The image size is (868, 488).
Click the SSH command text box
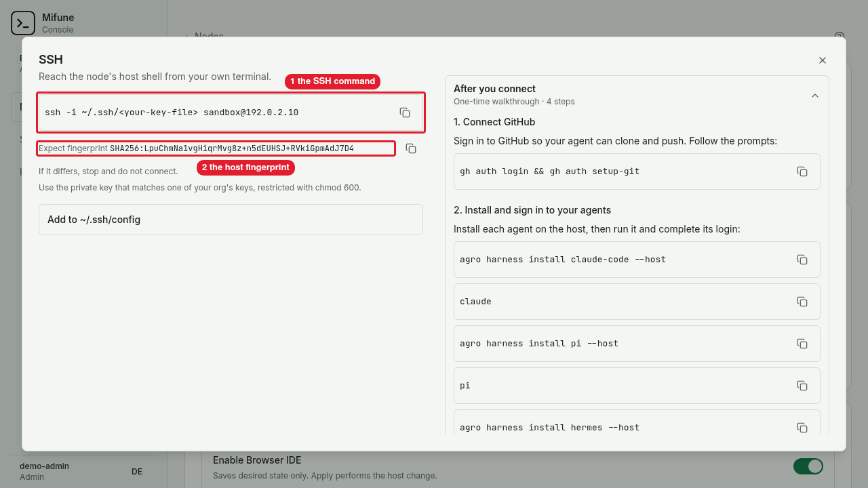pyautogui.click(x=231, y=113)
